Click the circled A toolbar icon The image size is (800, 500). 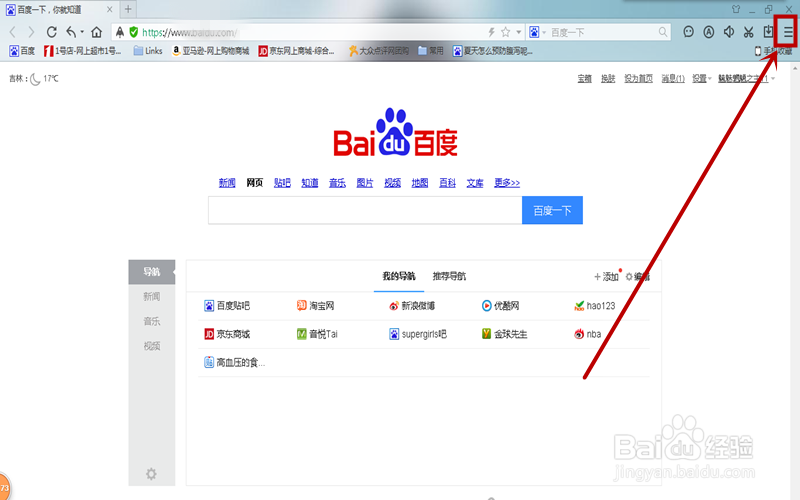coord(709,32)
